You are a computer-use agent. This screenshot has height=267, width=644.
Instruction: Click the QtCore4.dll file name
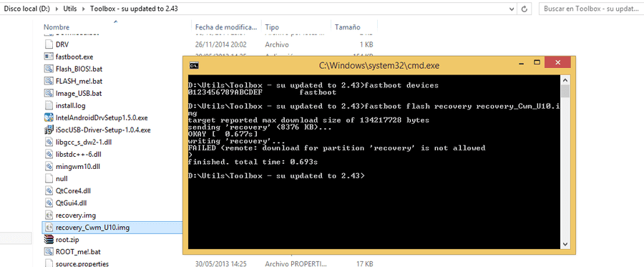click(x=73, y=190)
